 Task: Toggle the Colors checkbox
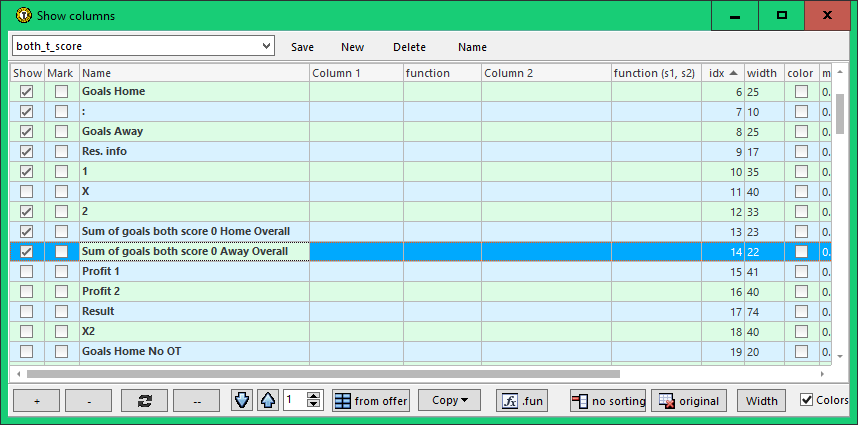(x=807, y=400)
